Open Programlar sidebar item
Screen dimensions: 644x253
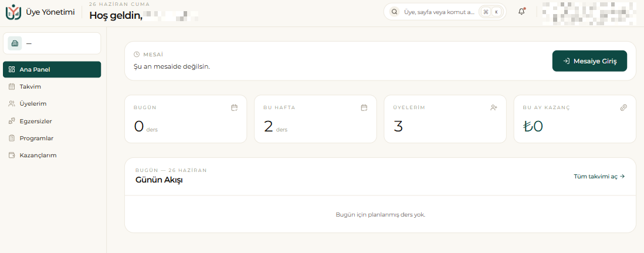pos(52,138)
